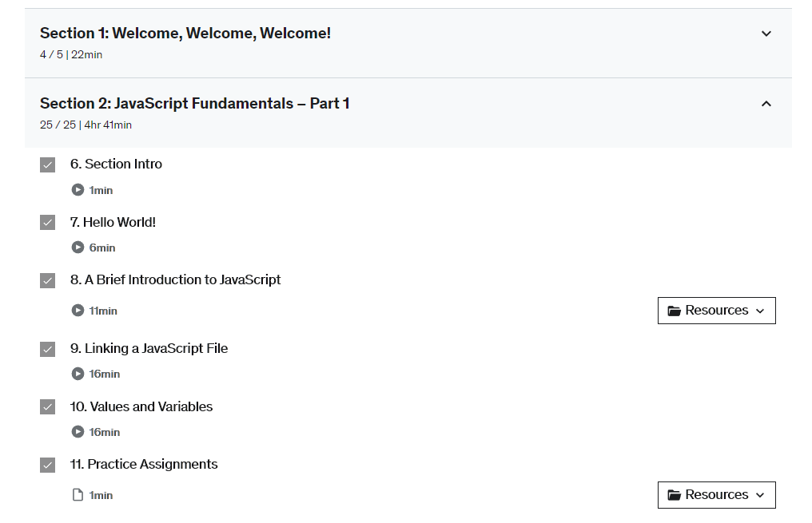Viewport: 812px width, 523px height.
Task: Collapse Section 2 using the up chevron
Action: [766, 104]
